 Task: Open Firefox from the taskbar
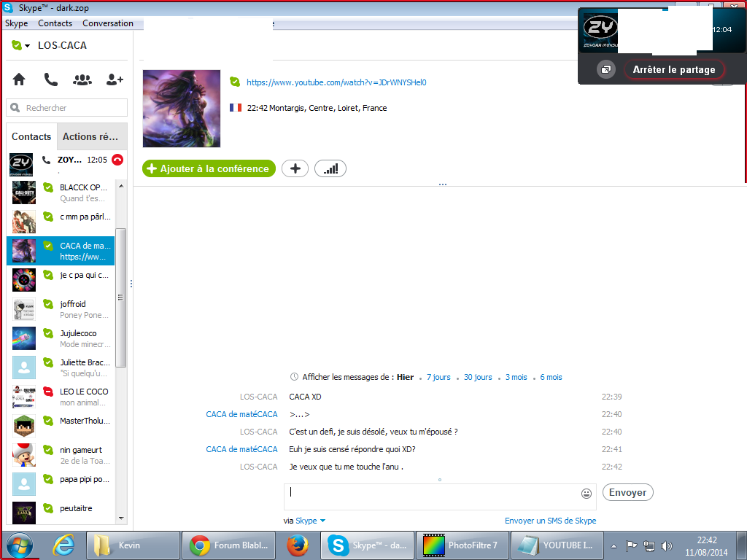[298, 545]
